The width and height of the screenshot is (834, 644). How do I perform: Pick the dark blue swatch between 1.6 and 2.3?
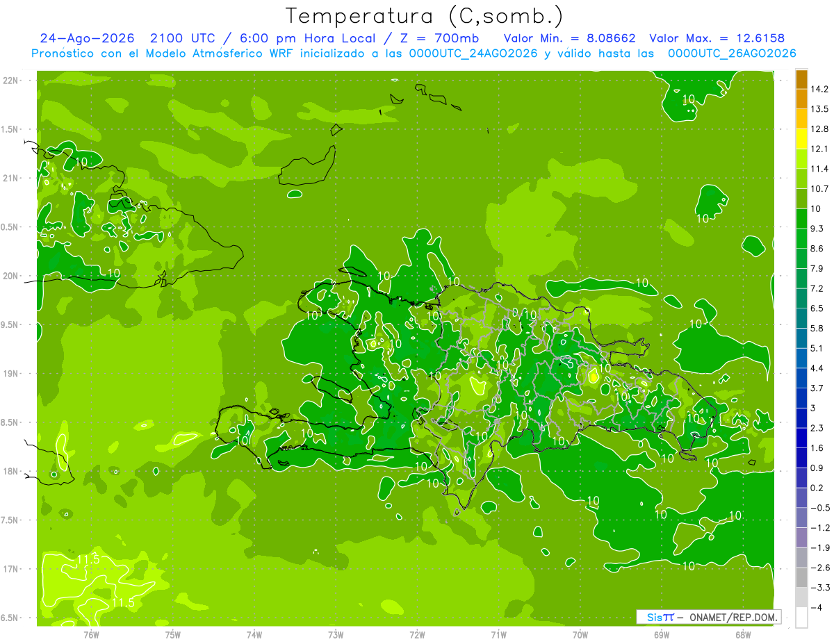(x=801, y=438)
